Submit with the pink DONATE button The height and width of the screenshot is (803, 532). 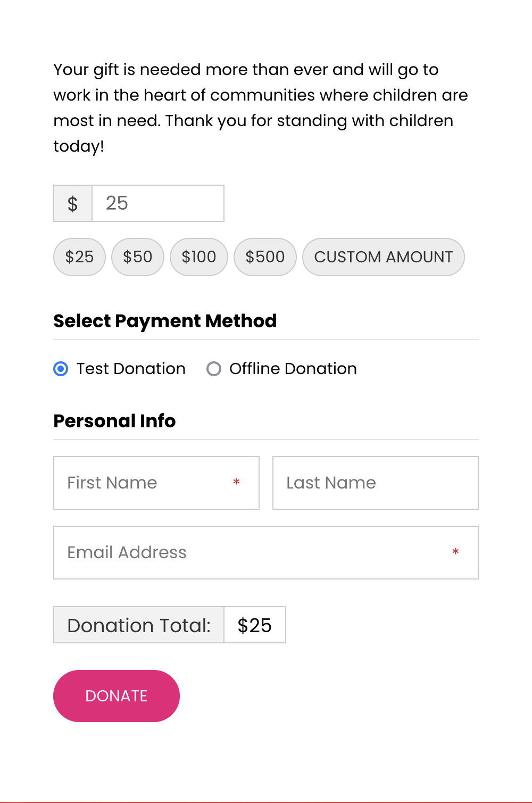click(117, 696)
